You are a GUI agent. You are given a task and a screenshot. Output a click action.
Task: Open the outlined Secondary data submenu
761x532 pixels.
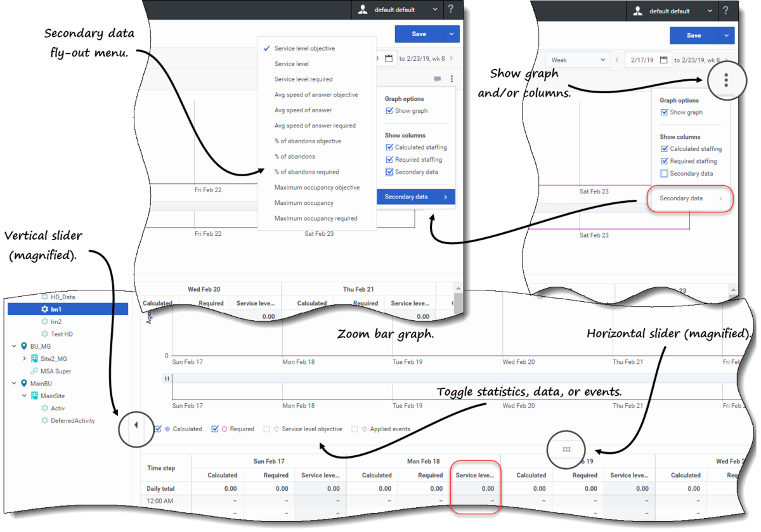[690, 198]
